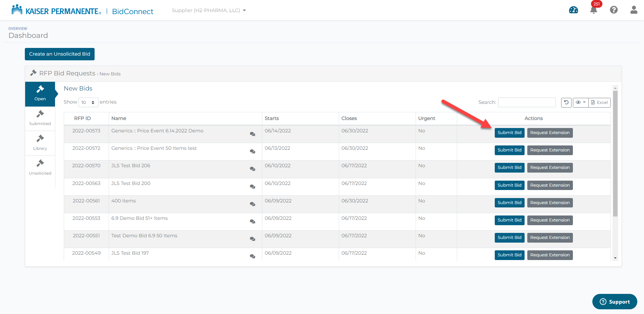
Task: Open comments icon for 400 items row
Action: click(x=253, y=204)
